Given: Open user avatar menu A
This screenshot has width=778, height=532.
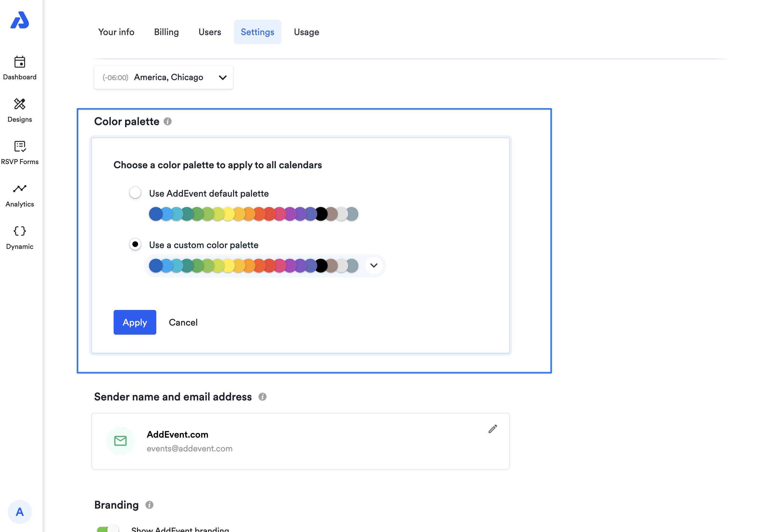Looking at the screenshot, I should pos(20,511).
